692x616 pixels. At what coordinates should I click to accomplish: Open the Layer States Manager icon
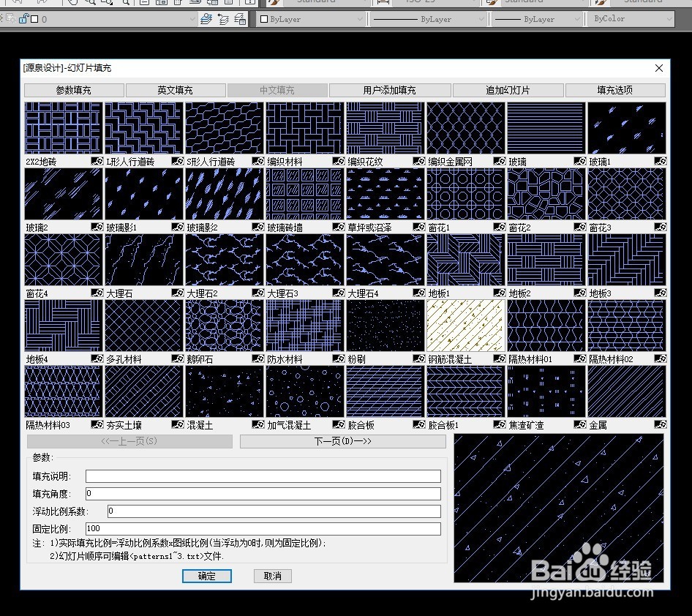coord(240,19)
